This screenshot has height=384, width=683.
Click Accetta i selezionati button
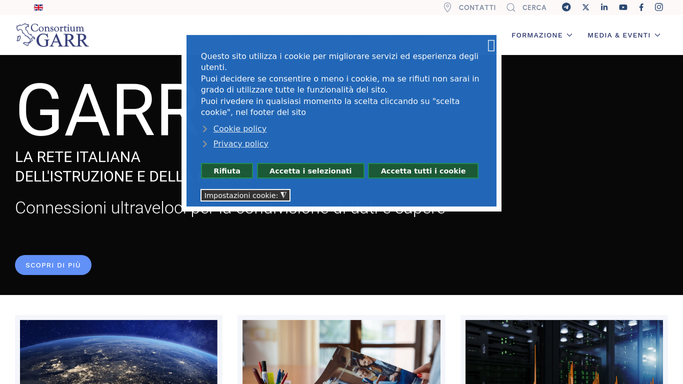(x=311, y=171)
